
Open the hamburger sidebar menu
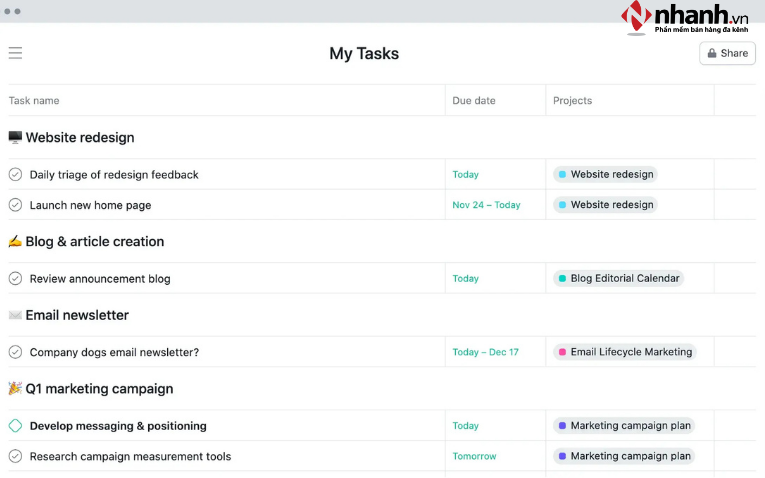[x=15, y=53]
